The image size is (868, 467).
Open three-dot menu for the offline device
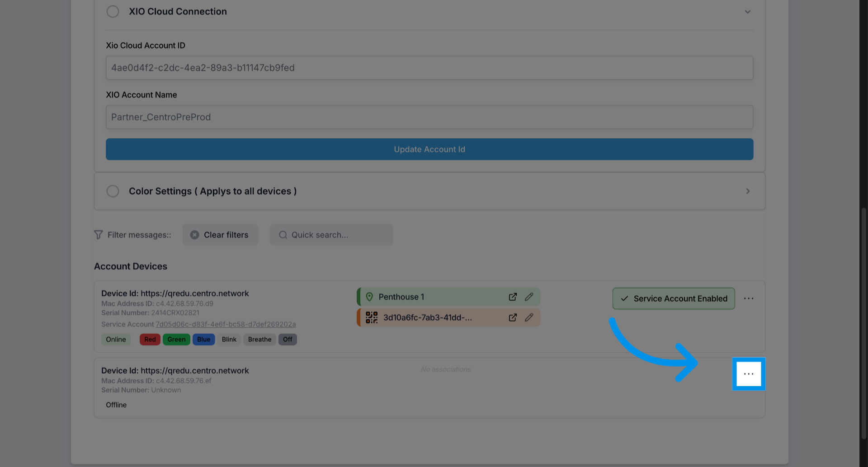[x=749, y=374]
